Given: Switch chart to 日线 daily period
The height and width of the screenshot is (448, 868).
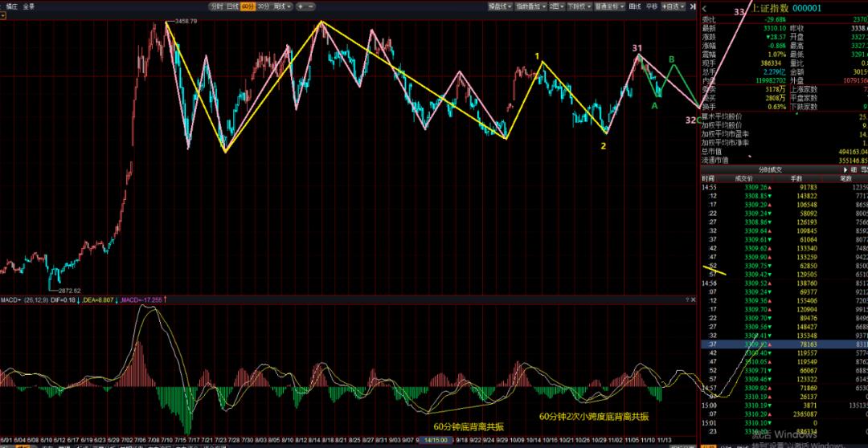Looking at the screenshot, I should point(232,6).
